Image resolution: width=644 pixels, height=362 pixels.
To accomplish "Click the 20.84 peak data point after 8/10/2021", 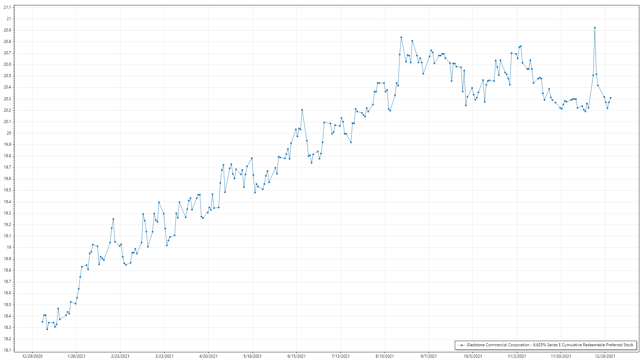I will [401, 38].
